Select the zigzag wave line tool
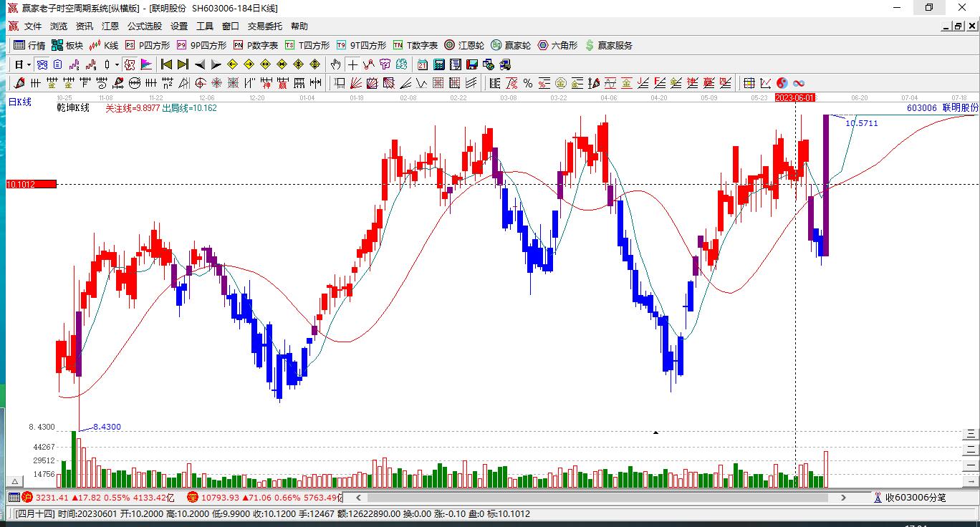Viewport: 980px width, 527px height. [421, 83]
